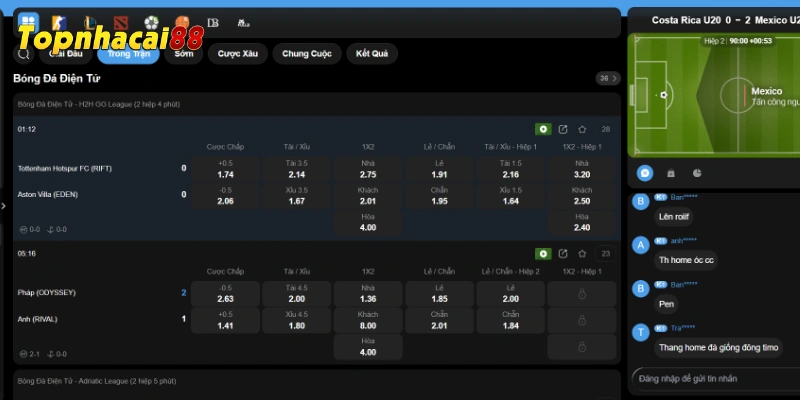The image size is (800, 400).
Task: Pick Nhà 2.75 in Tottenham 1X2
Action: pyautogui.click(x=368, y=169)
